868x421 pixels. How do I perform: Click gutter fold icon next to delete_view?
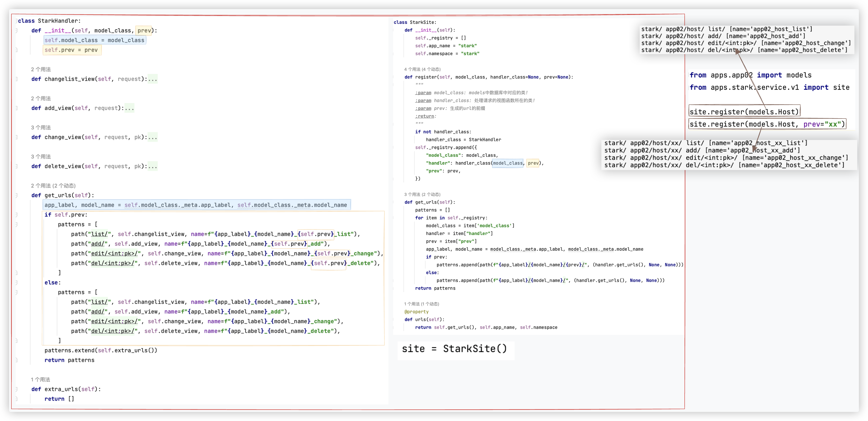pos(16,166)
